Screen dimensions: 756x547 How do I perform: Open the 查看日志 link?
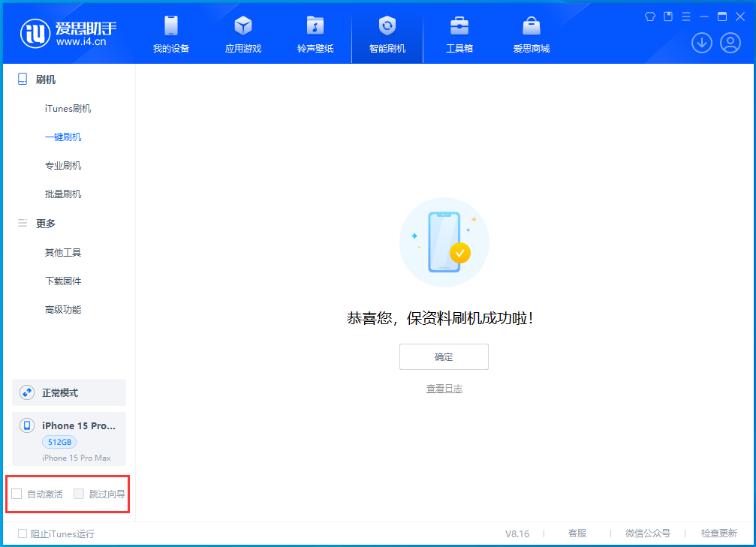pos(444,389)
